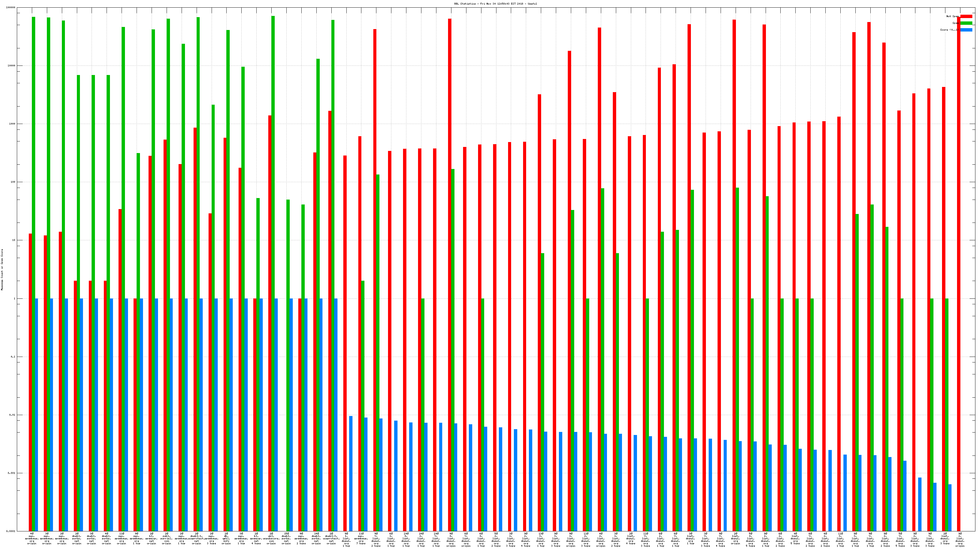Click the 11@ zen.spamhaus.org 7 hops label
Image resolution: width=980 pixels, height=551 pixels.
point(361,539)
